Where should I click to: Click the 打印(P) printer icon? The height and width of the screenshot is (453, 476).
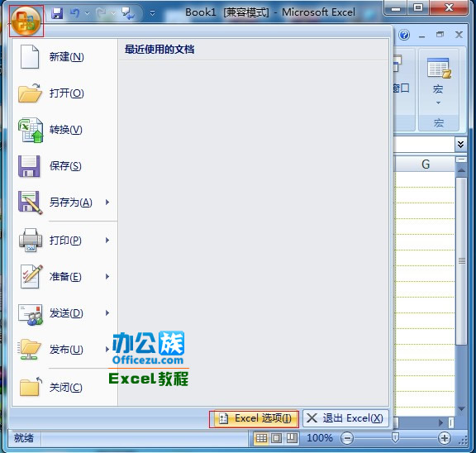tap(31, 241)
